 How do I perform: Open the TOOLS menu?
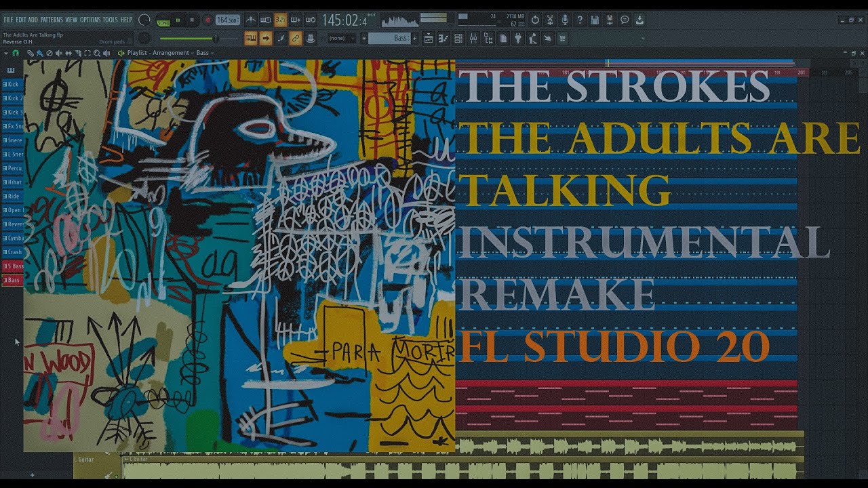click(x=110, y=20)
